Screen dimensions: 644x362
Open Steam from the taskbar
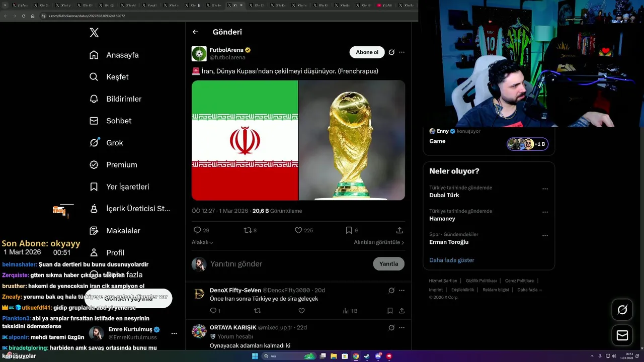[367, 356]
